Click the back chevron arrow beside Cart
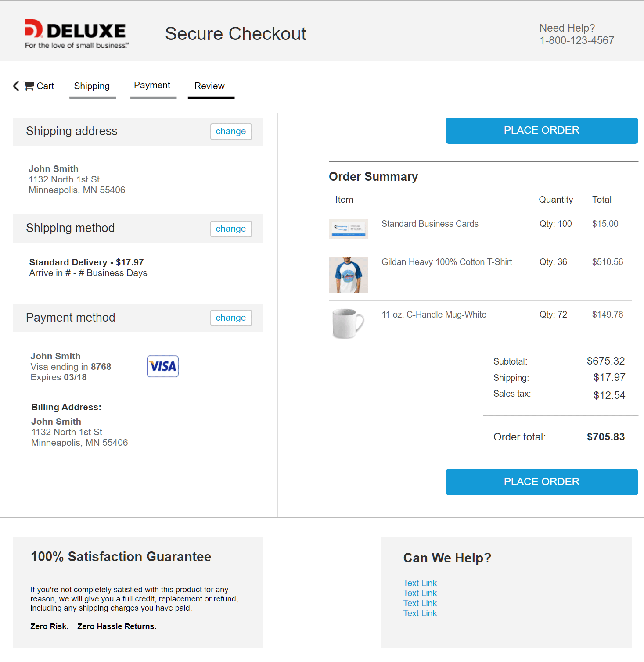 (16, 86)
